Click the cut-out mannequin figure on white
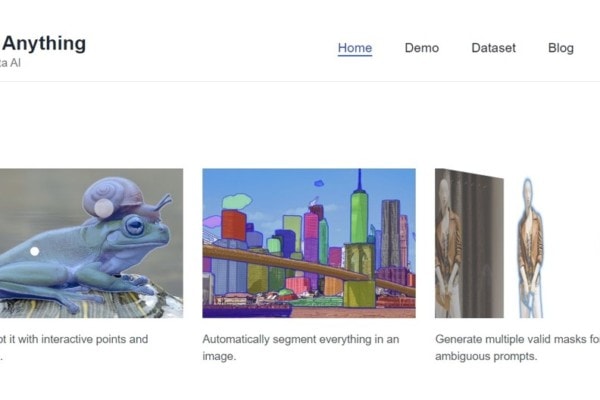 tap(530, 248)
